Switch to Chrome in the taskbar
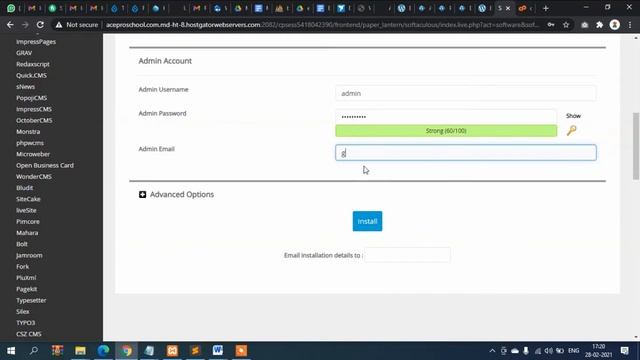640x360 pixels. pyautogui.click(x=127, y=351)
